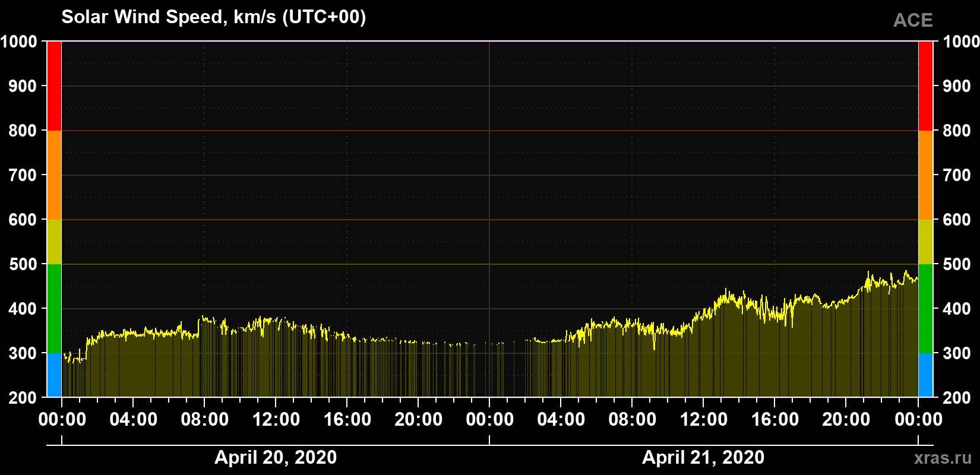Click the red color band on right scale

point(925,86)
